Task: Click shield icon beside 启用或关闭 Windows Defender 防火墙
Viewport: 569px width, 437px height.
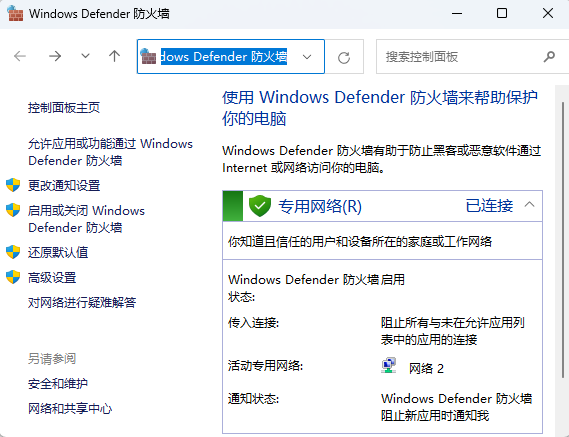Action: tap(13, 210)
